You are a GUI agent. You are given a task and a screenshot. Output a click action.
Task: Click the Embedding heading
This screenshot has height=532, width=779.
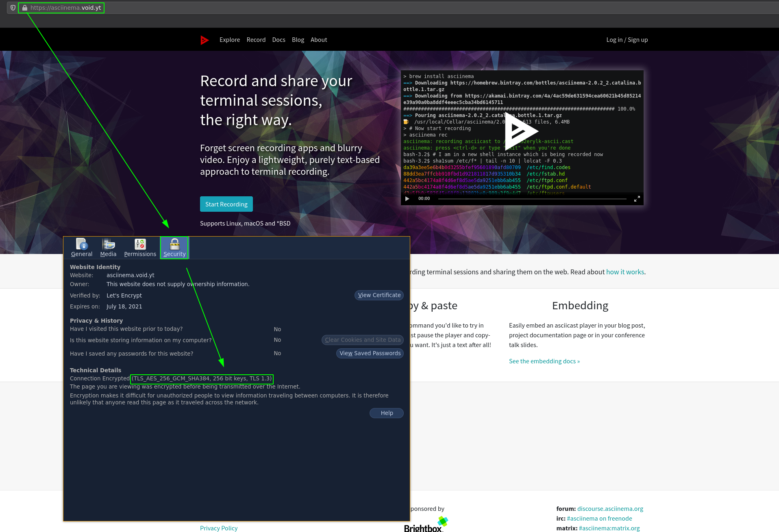[580, 306]
